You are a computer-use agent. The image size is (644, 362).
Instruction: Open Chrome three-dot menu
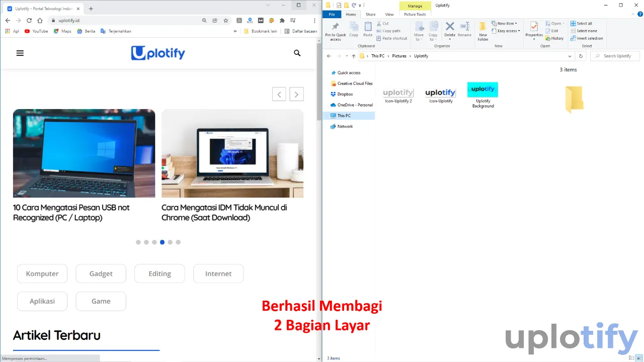coord(314,21)
